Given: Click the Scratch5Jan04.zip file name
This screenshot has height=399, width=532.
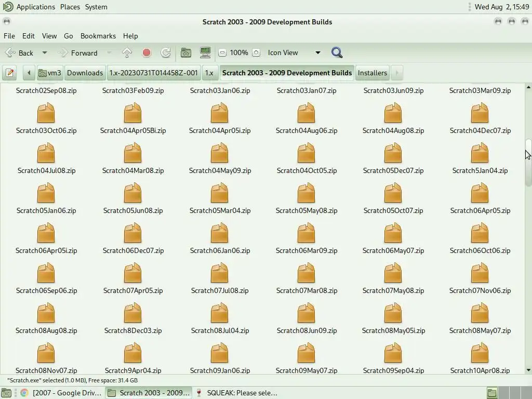Looking at the screenshot, I should [x=480, y=170].
